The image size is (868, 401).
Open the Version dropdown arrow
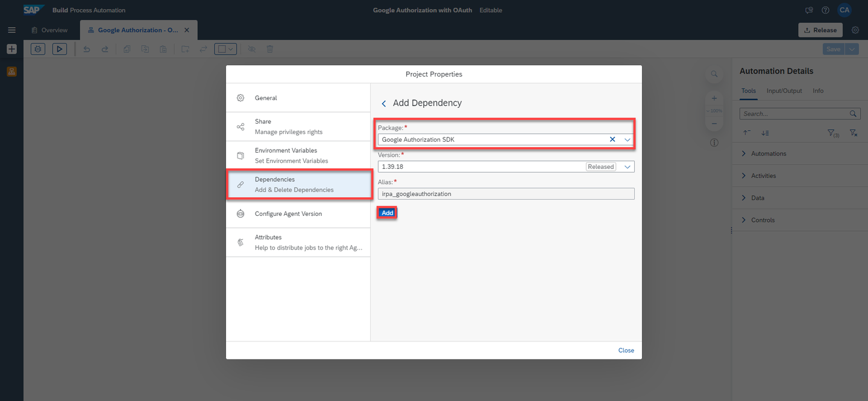coord(627,166)
